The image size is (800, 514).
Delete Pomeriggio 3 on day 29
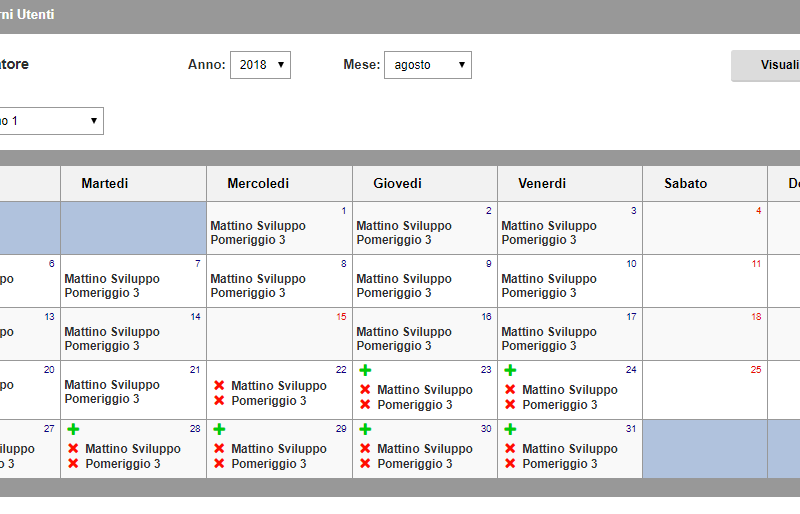(x=219, y=463)
